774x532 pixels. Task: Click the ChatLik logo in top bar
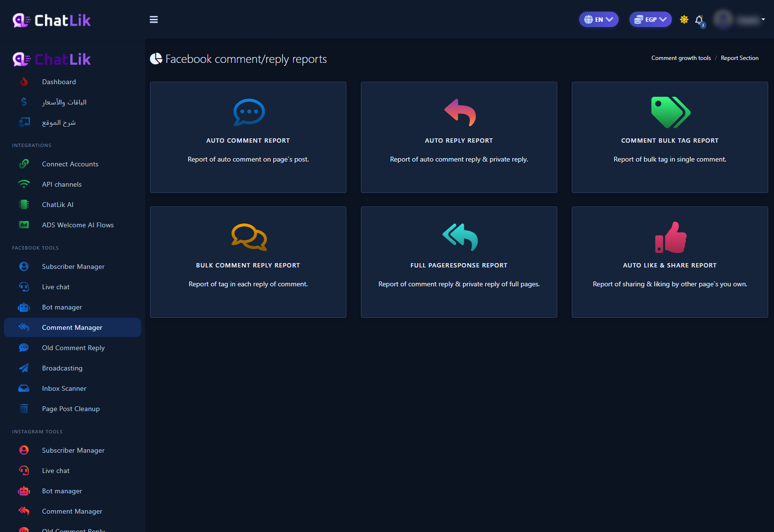[52, 20]
